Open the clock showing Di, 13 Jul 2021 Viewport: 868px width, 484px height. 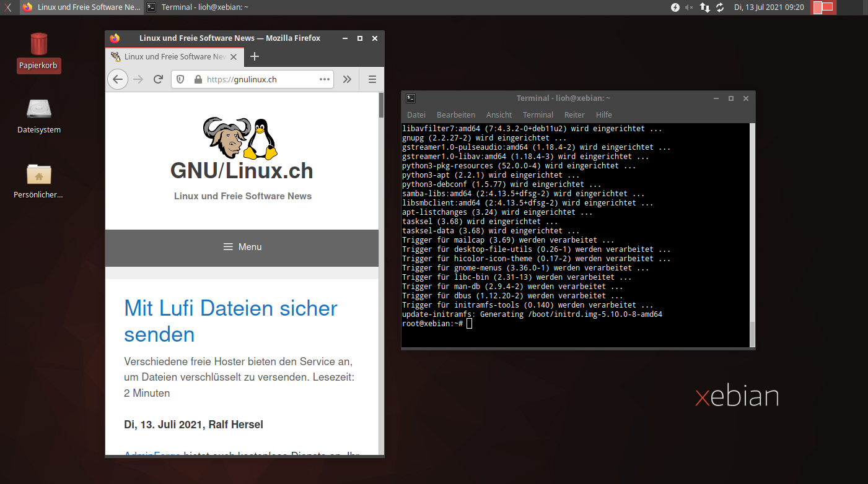(x=769, y=7)
